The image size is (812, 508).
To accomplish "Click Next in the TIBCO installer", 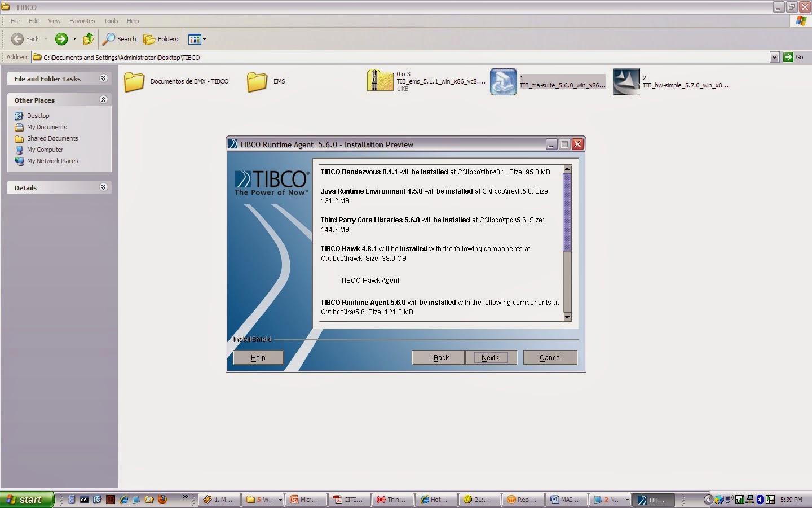I will pyautogui.click(x=491, y=357).
